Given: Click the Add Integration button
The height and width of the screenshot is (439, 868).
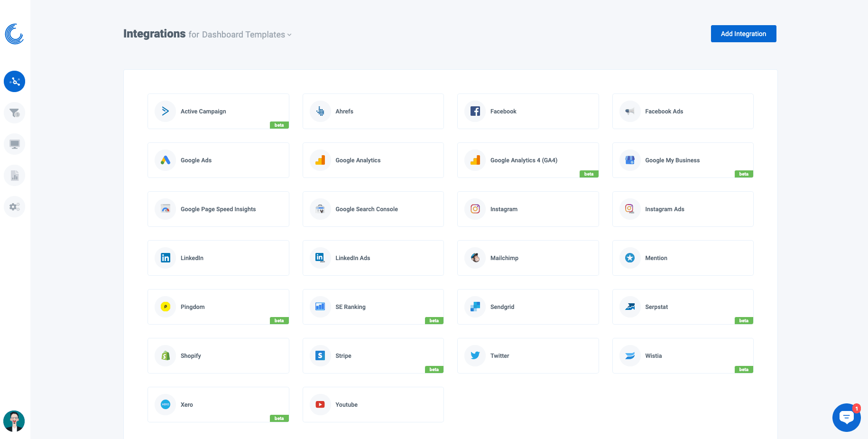Looking at the screenshot, I should 743,34.
